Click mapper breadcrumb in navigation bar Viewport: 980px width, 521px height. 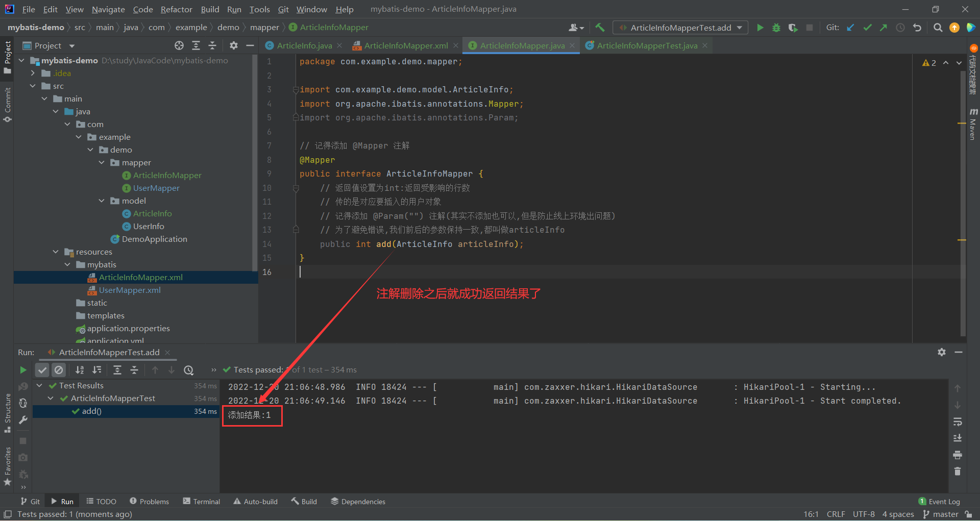(x=264, y=28)
